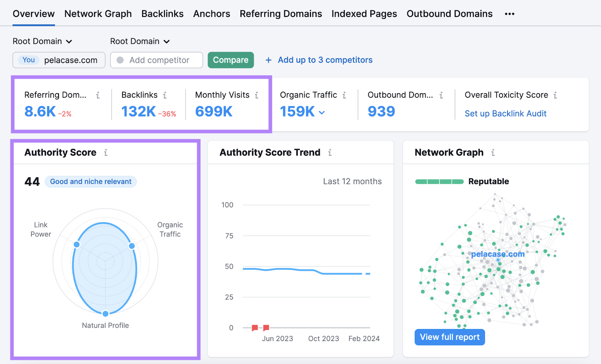The height and width of the screenshot is (364, 601).
Task: Open the Referring Domains tab
Action: [281, 14]
